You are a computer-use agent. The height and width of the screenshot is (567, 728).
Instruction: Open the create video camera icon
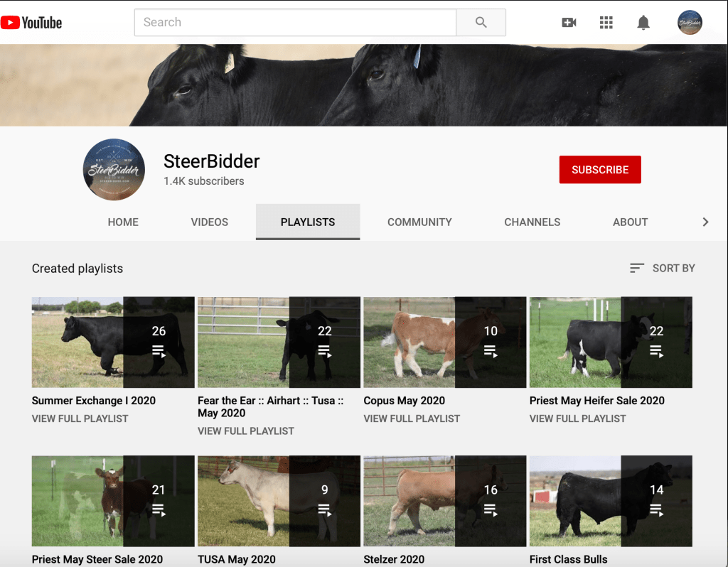[x=569, y=23]
